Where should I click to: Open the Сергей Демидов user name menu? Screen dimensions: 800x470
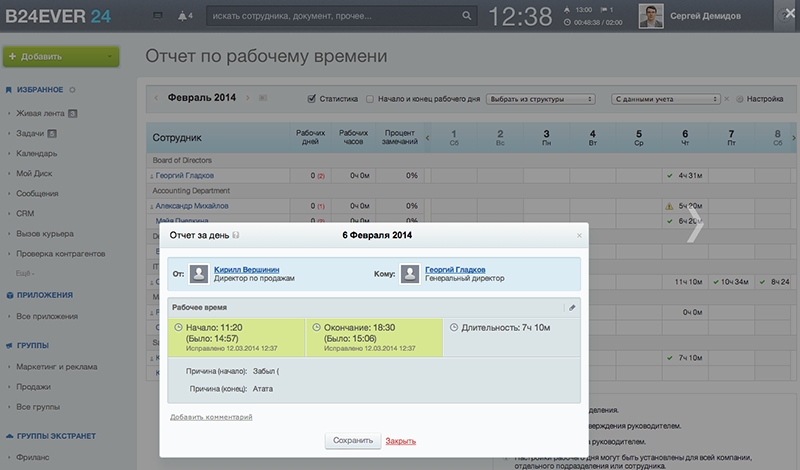tap(705, 16)
